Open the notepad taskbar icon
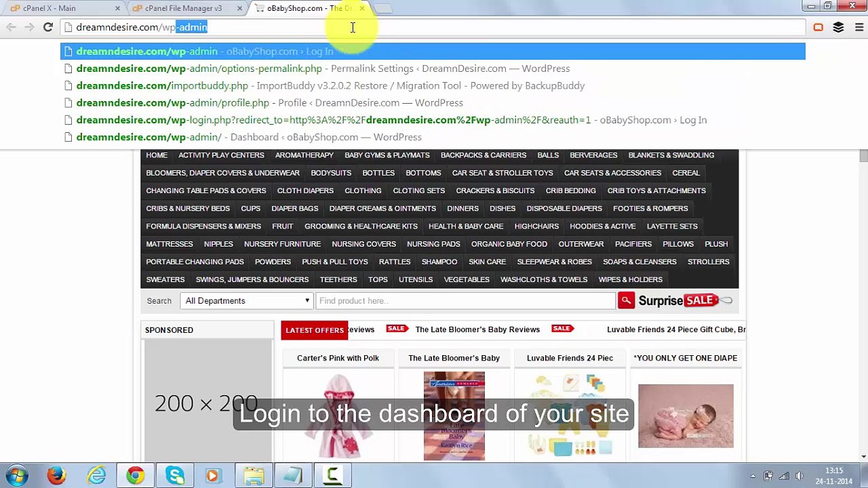 pos(293,476)
